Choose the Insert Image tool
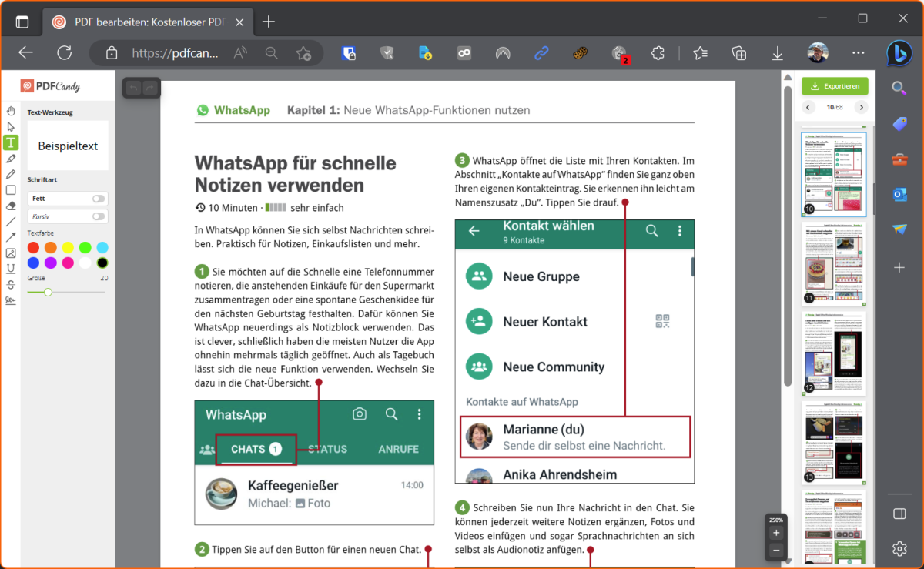Viewport: 924px width, 569px height. point(11,253)
